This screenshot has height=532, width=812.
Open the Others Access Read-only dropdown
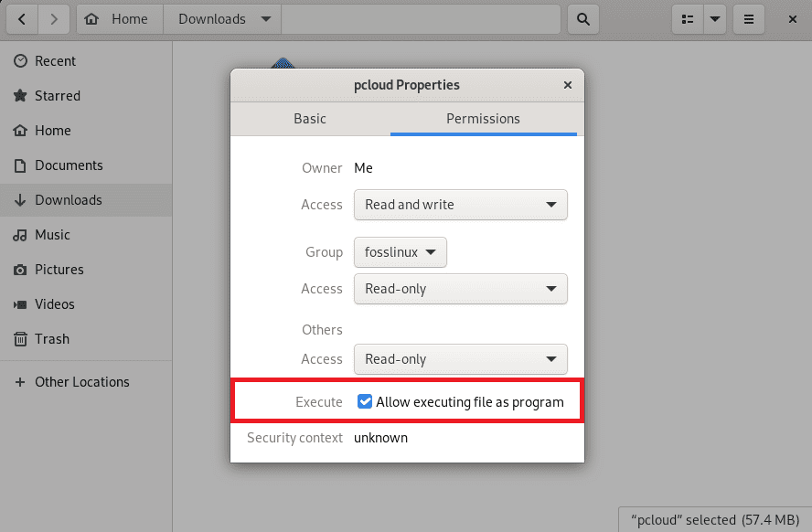(x=460, y=359)
